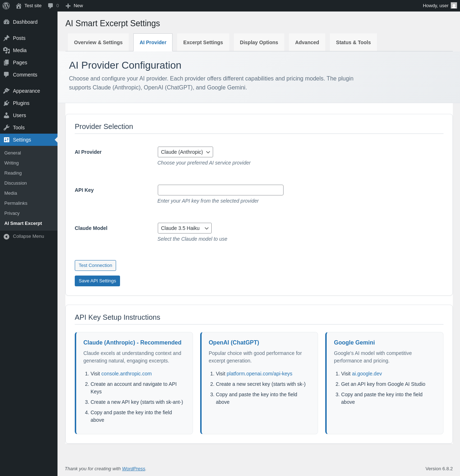
Task: Open General settings submenu item
Action: [29, 153]
